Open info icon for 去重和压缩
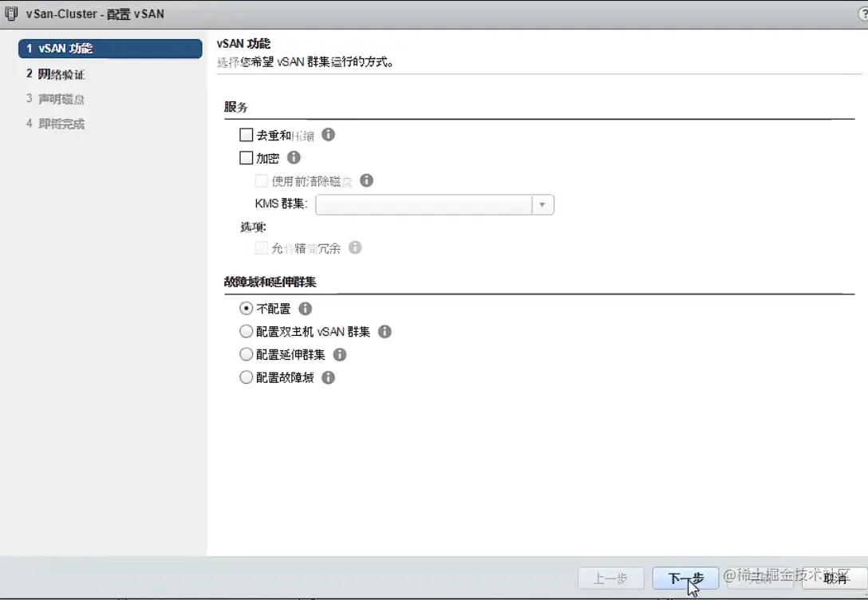 (x=328, y=135)
